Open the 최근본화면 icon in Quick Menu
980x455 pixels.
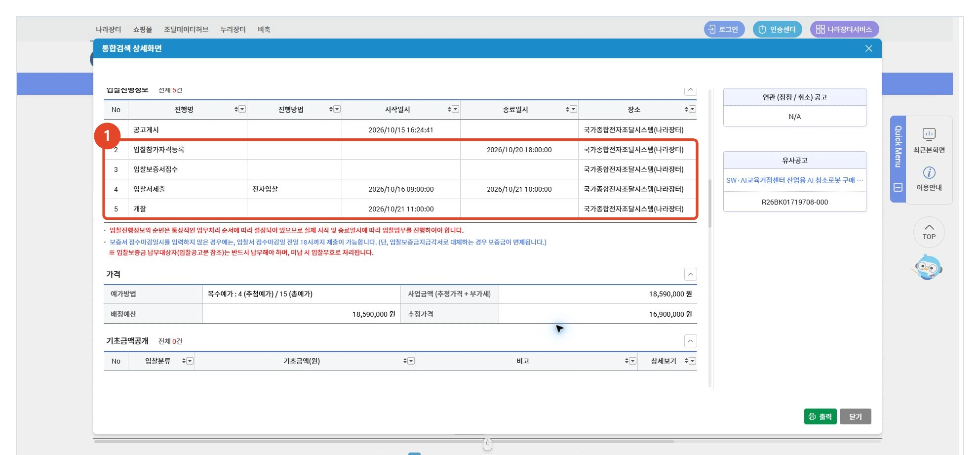(929, 141)
